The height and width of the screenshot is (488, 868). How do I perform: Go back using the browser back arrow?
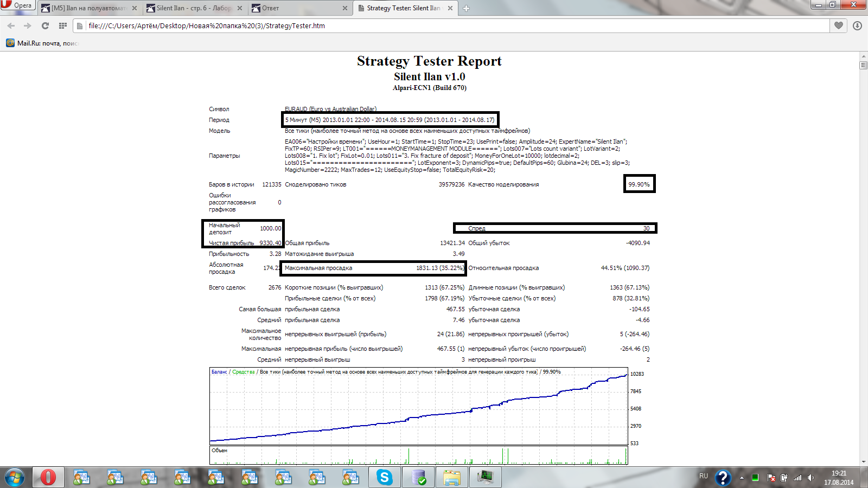point(11,25)
